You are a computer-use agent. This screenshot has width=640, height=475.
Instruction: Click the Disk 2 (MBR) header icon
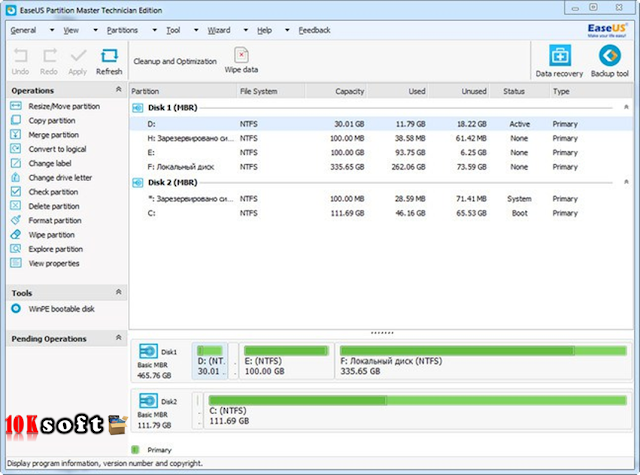pos(138,182)
